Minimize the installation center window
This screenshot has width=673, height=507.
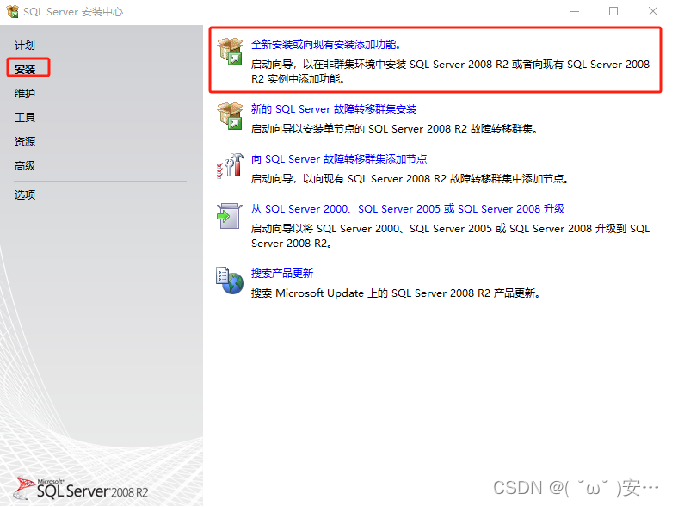pos(574,11)
